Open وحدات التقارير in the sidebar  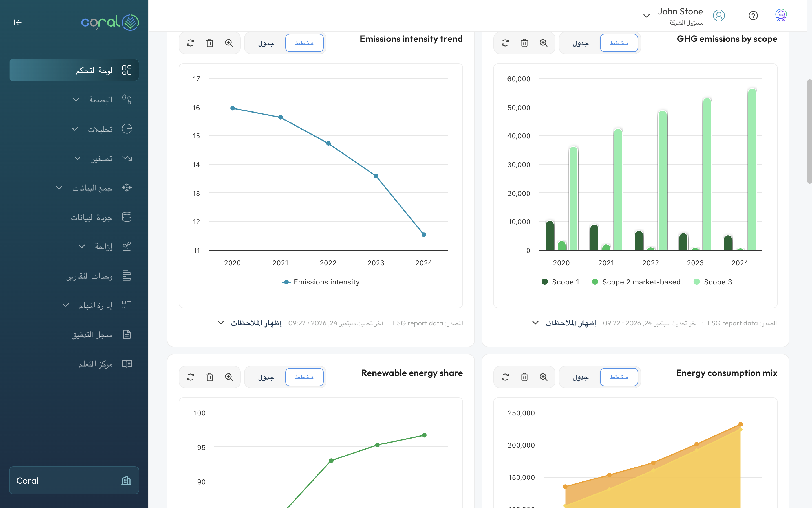click(74, 276)
